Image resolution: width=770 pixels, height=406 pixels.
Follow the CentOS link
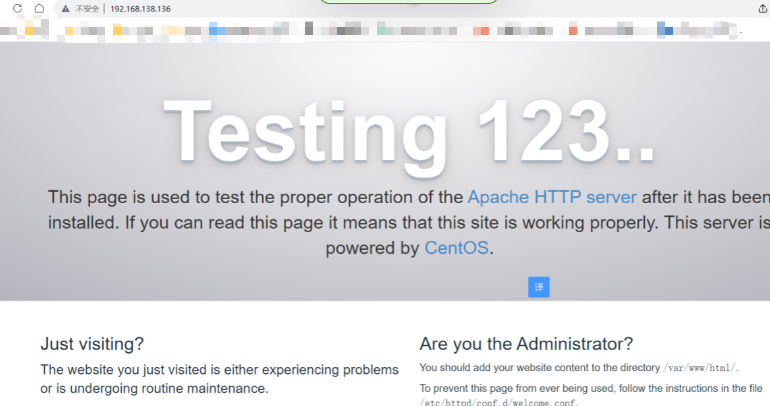click(x=456, y=248)
